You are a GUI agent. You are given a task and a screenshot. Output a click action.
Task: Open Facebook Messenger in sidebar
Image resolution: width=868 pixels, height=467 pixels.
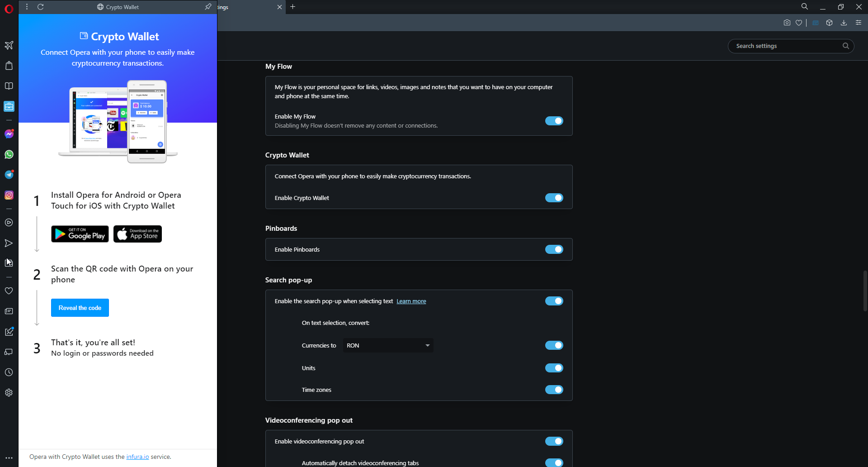click(9, 134)
